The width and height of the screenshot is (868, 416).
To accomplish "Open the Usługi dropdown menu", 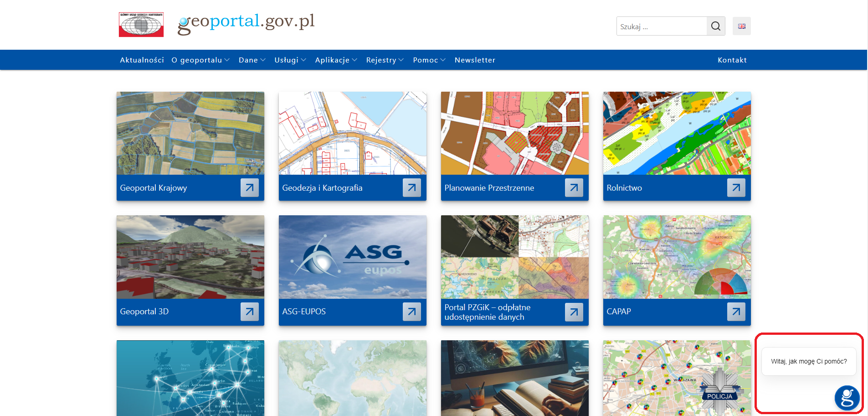I will [290, 60].
